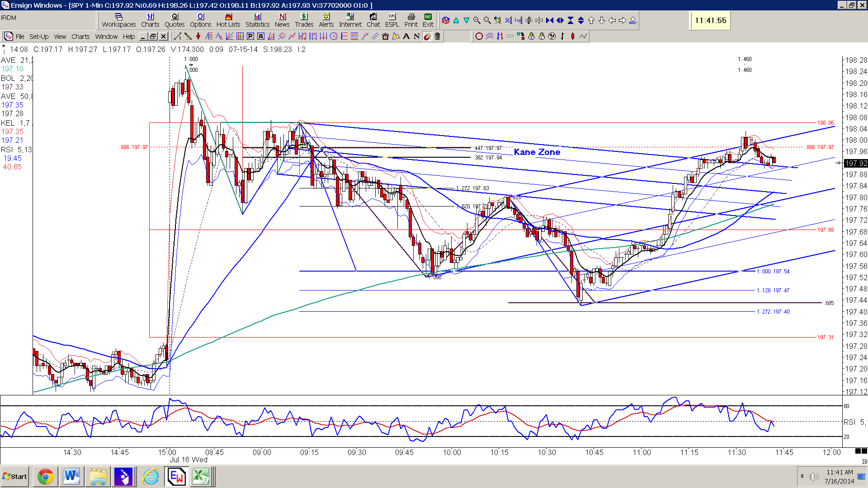Screen dimensions: 868x488
Task: Open the Workspaces toolbar button
Action: (x=118, y=20)
